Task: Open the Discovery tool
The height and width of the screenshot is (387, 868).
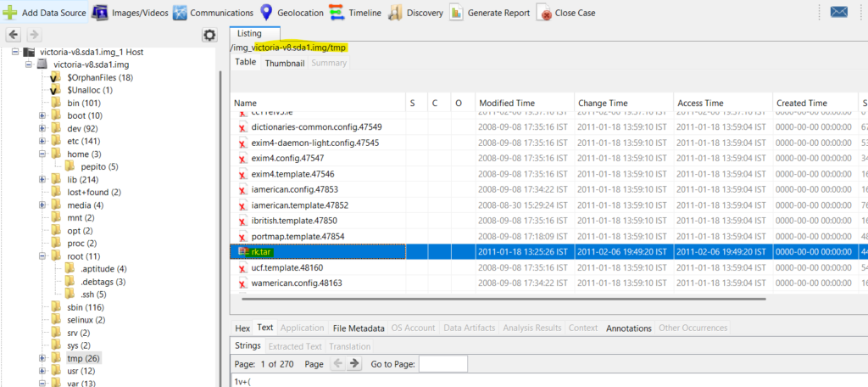Action: [415, 12]
